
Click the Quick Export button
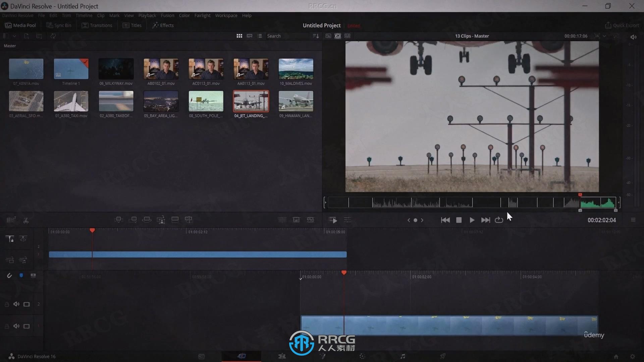point(622,25)
